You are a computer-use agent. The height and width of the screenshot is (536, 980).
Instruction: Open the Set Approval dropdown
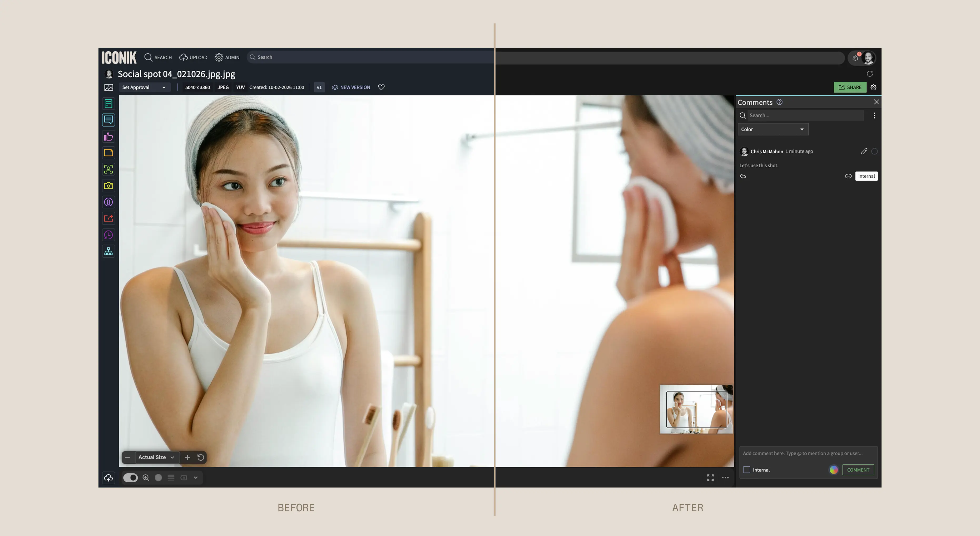144,87
